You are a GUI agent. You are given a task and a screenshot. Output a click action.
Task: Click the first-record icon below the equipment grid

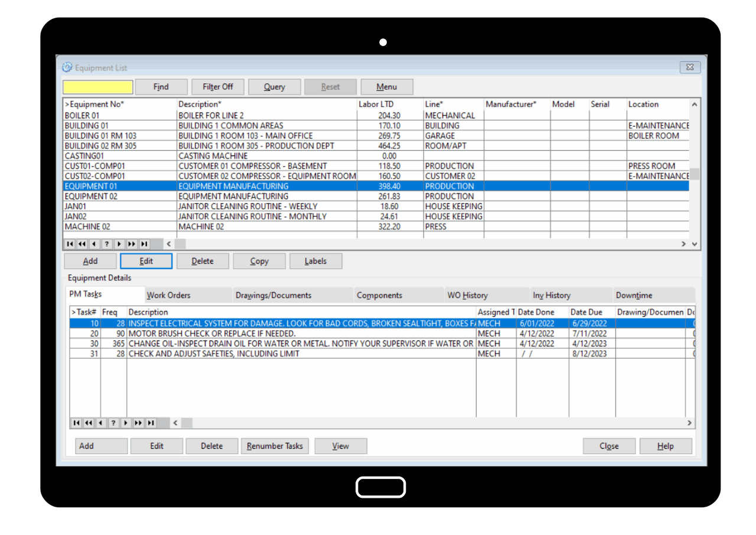[70, 244]
